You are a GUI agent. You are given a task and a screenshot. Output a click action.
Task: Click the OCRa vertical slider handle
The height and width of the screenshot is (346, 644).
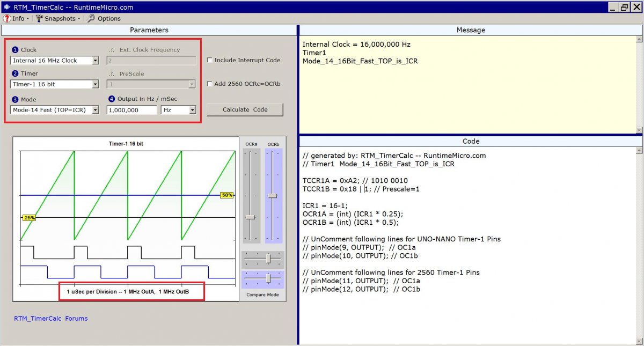click(x=250, y=217)
